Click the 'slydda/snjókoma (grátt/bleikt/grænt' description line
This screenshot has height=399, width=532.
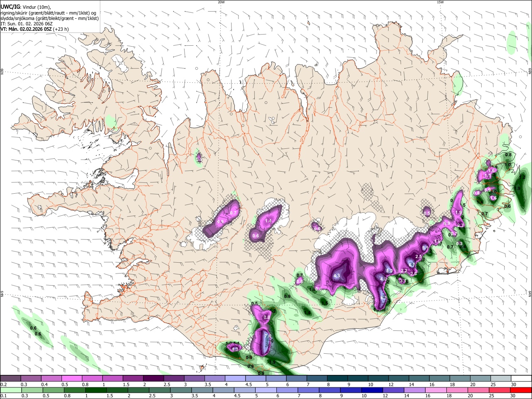pos(49,18)
